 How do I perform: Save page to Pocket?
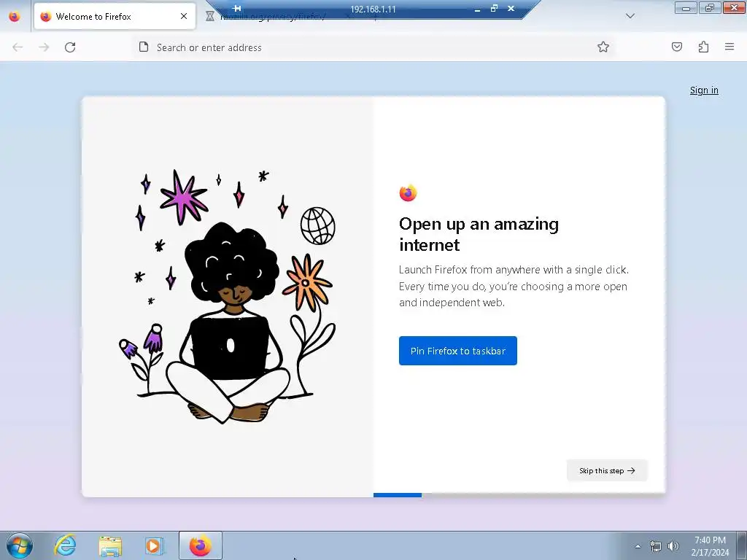tap(676, 47)
